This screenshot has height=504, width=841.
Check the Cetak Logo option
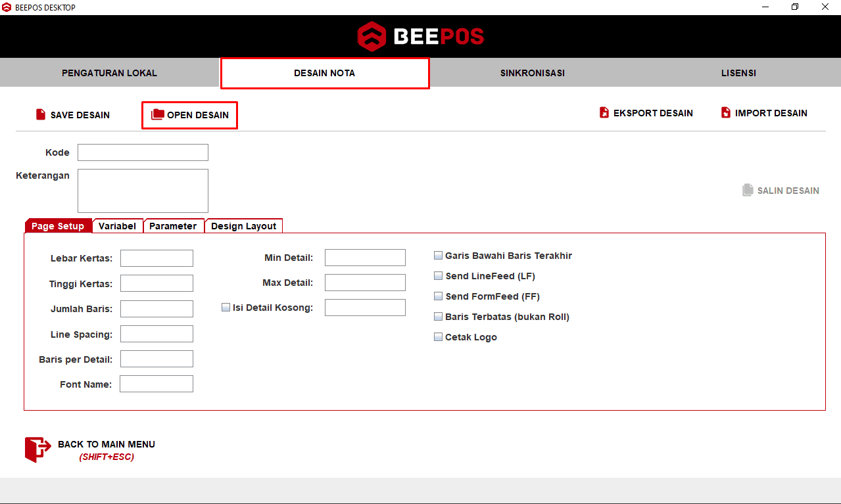(439, 337)
